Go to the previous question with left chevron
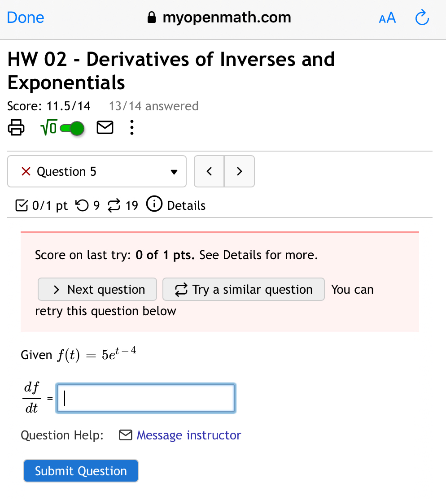Screen dimensions: 446x504 [x=209, y=171]
